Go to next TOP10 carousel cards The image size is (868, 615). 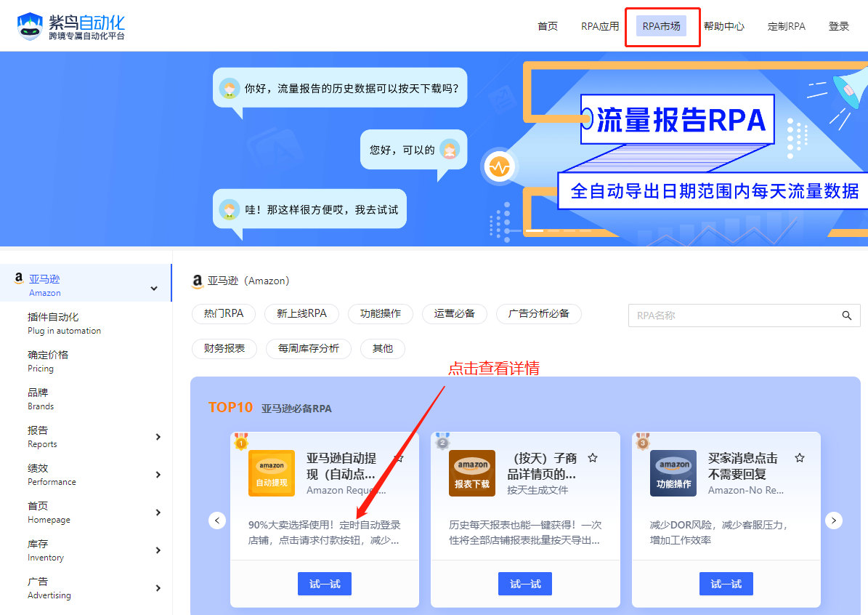click(834, 520)
